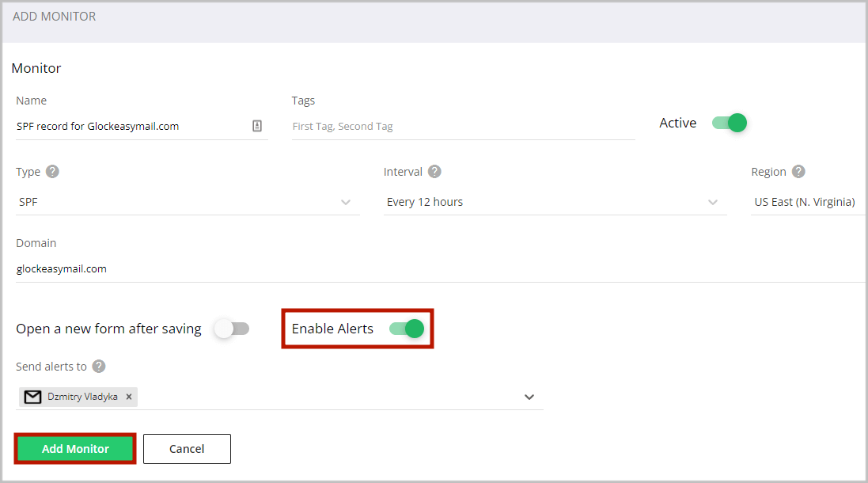This screenshot has height=483, width=868.
Task: Click the envelope icon on Dzmitry Vladyka chip
Action: pyautogui.click(x=32, y=397)
